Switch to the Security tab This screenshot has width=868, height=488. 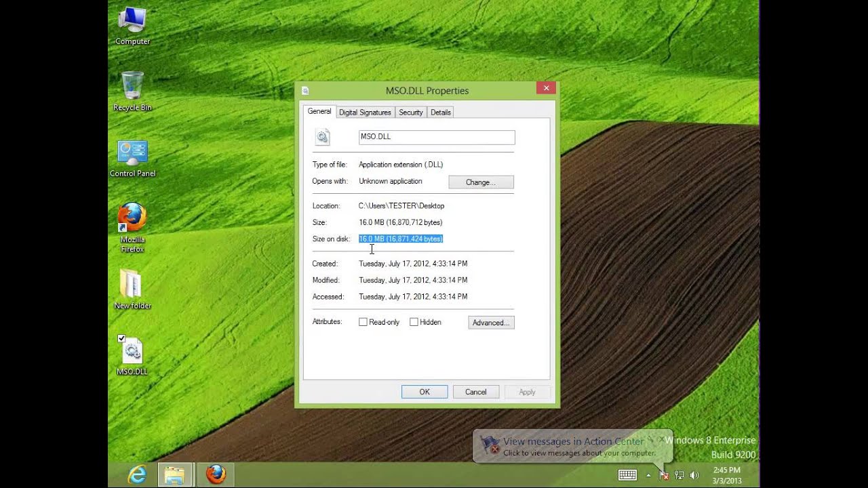tap(411, 113)
